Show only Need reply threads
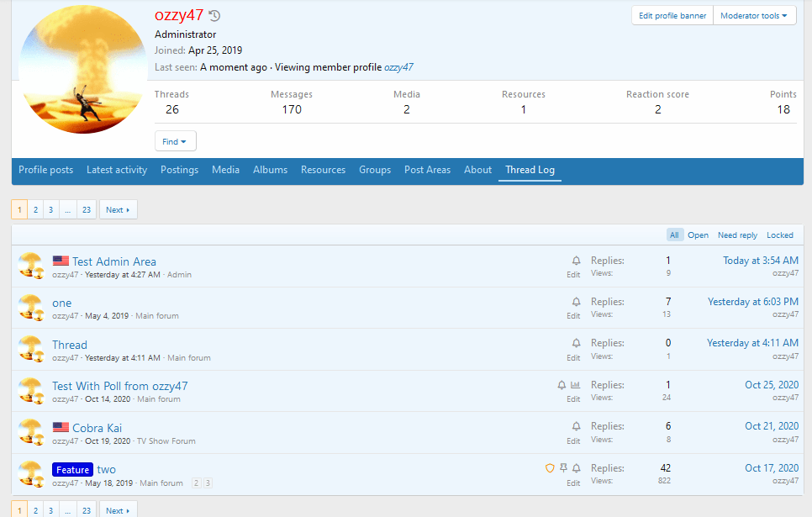The image size is (812, 517). (737, 235)
